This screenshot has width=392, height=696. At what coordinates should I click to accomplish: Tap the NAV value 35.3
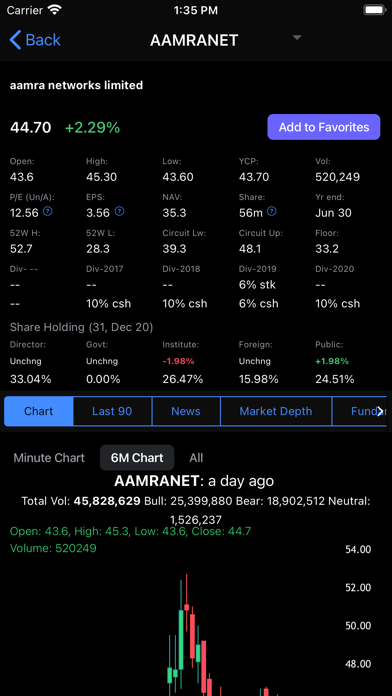(x=174, y=213)
